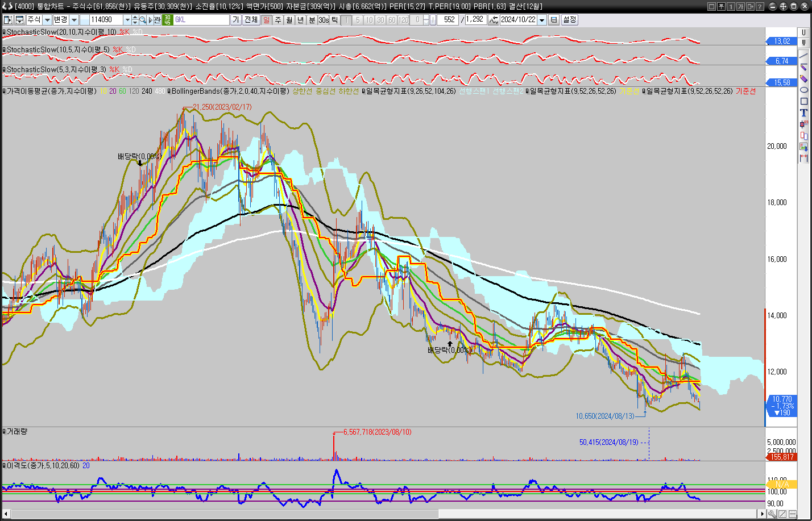Select the rectangle drawing tool
This screenshot has height=521, width=812.
point(803,101)
